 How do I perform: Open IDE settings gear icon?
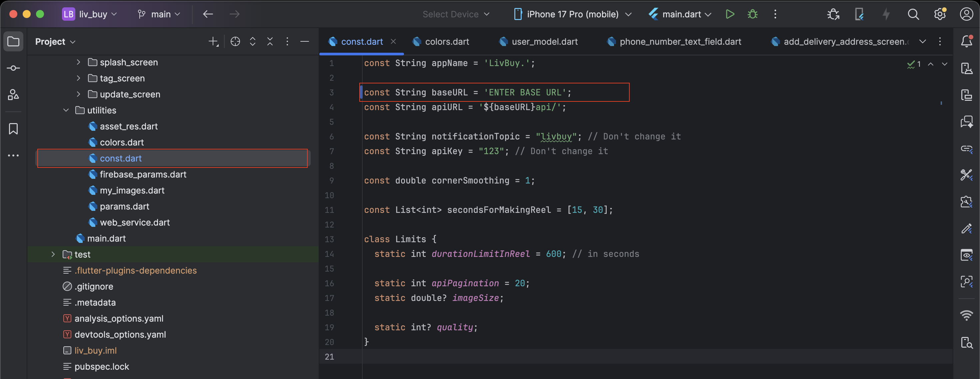tap(940, 14)
